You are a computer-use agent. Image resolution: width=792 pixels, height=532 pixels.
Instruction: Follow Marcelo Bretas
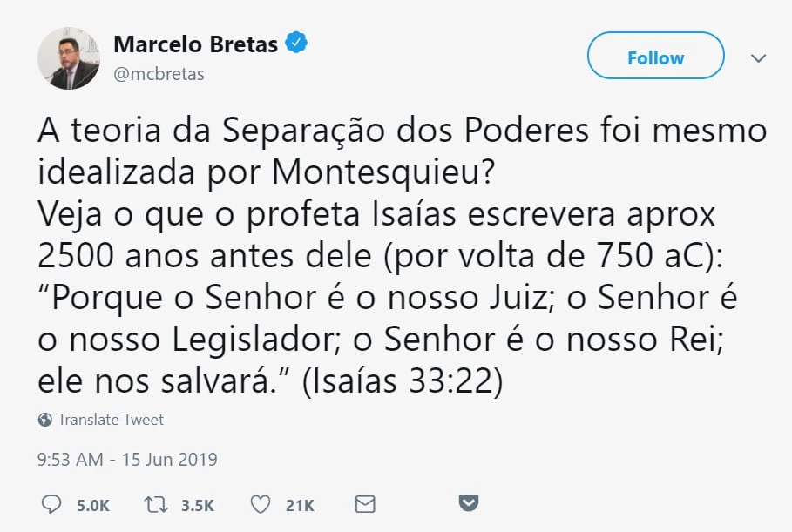[655, 57]
